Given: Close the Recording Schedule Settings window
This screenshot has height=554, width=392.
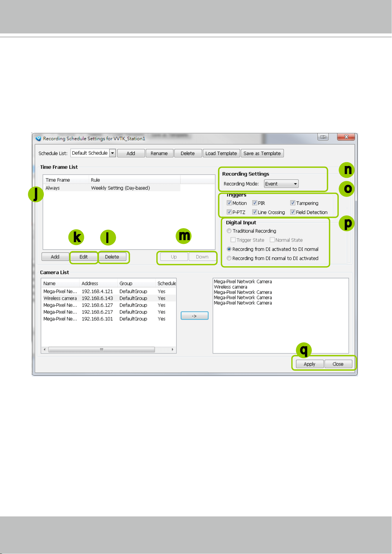Looking at the screenshot, I should click(346, 137).
